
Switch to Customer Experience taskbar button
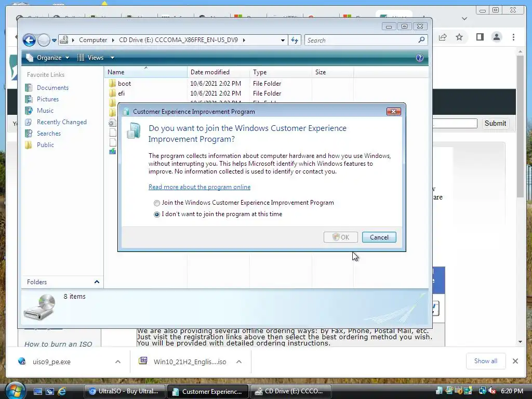pos(207,392)
